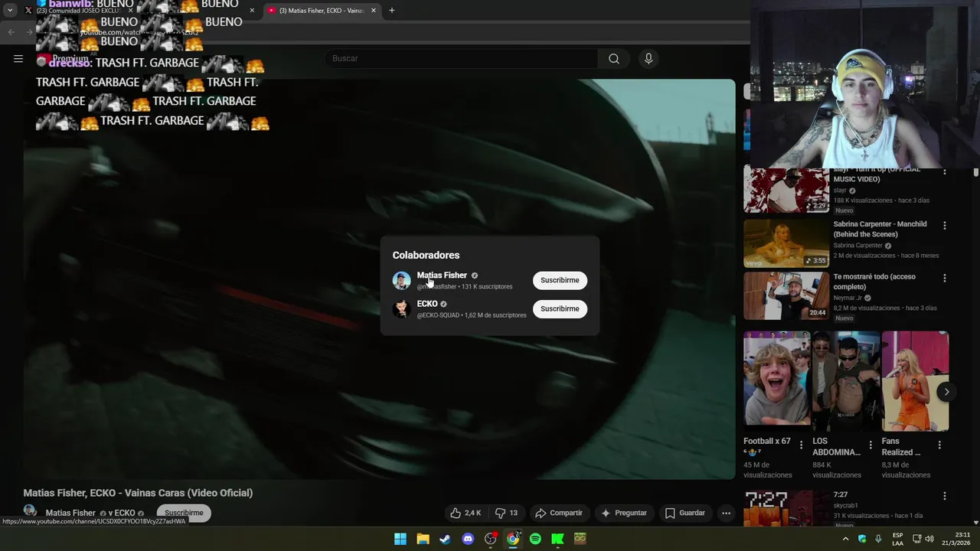Open Fans Realized short thumbnail
Screen dimensions: 980x551
[x=915, y=381]
